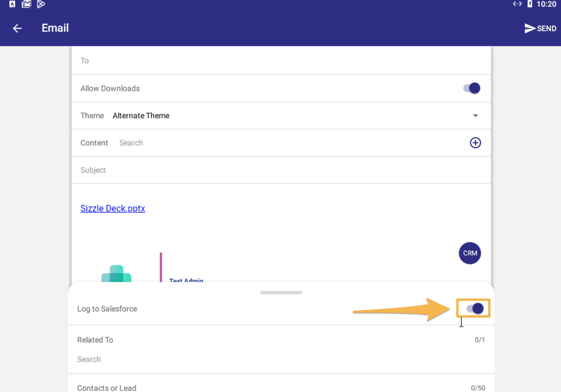The height and width of the screenshot is (392, 561).
Task: Click the Subject input field
Action: [279, 170]
